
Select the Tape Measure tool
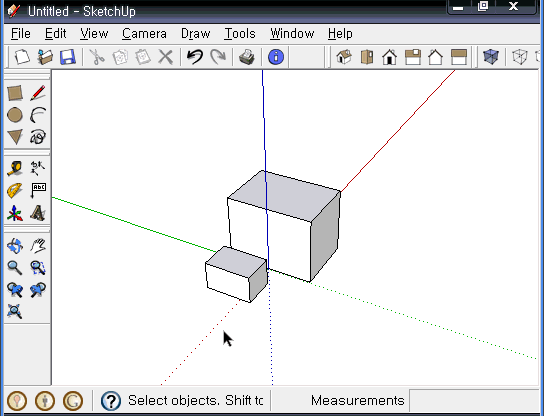(15, 168)
